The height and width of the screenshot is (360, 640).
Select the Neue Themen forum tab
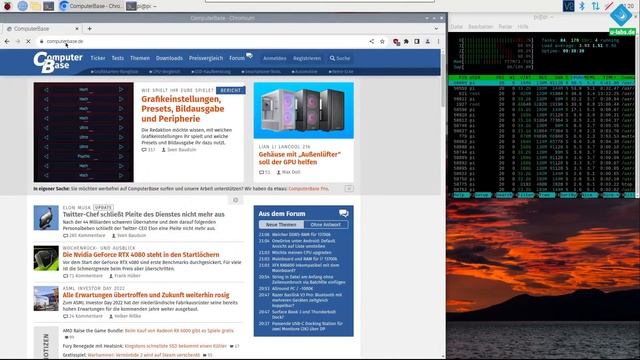coord(281,224)
